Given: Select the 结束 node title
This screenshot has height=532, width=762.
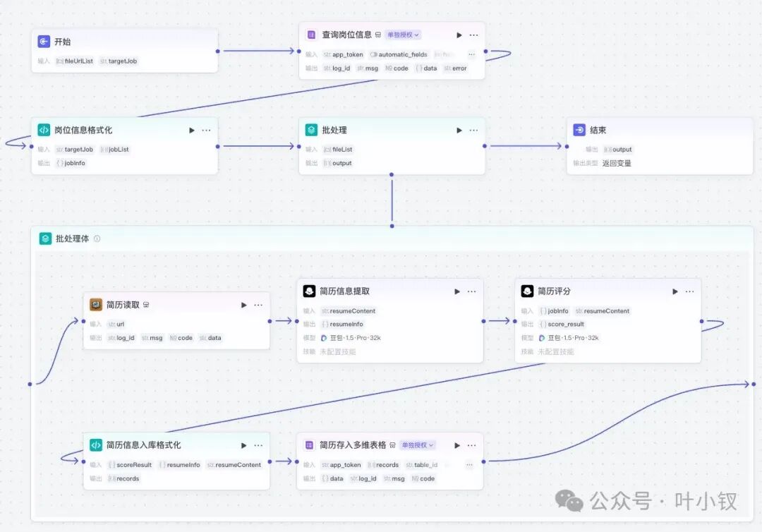Looking at the screenshot, I should 598,130.
